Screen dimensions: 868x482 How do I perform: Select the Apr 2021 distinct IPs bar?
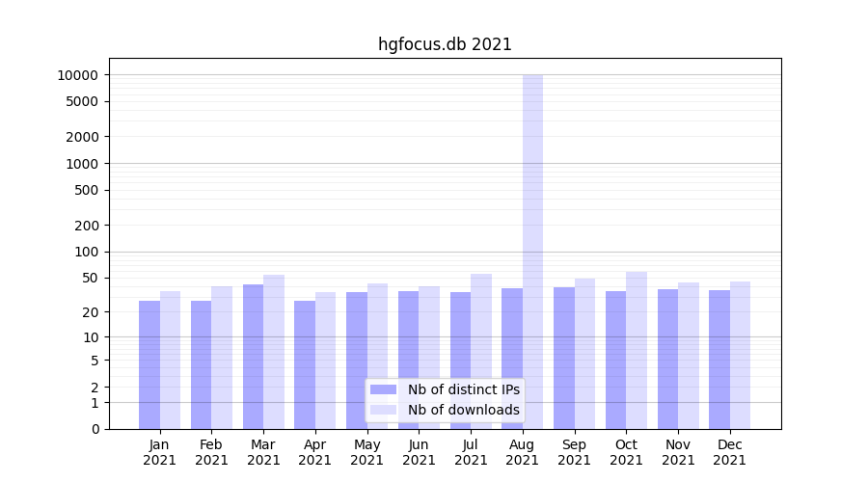tap(305, 364)
